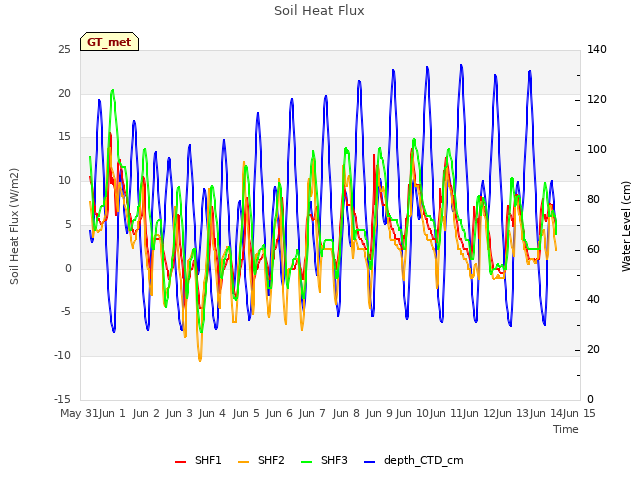Click the 25 left axis value
640x480 pixels.
(x=64, y=49)
